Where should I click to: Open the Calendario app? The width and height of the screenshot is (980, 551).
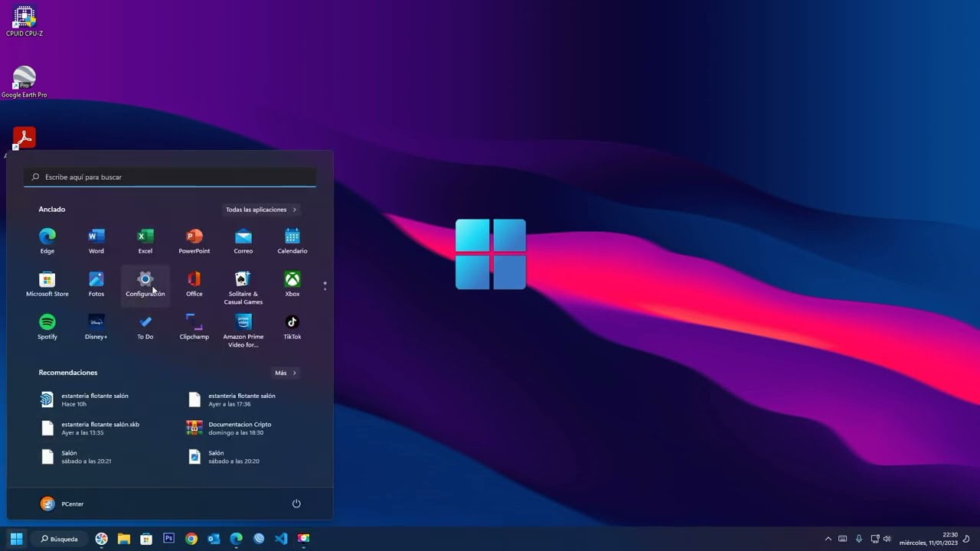pyautogui.click(x=292, y=240)
